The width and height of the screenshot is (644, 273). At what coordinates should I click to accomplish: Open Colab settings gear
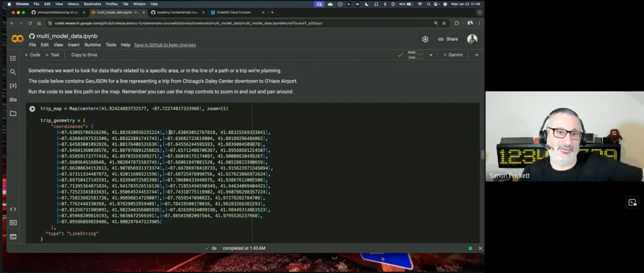tap(425, 39)
